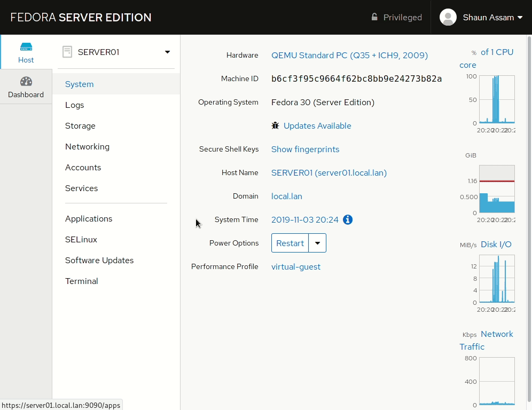Image resolution: width=532 pixels, height=410 pixels.
Task: Open the Disk I/O graph link
Action: coord(496,245)
